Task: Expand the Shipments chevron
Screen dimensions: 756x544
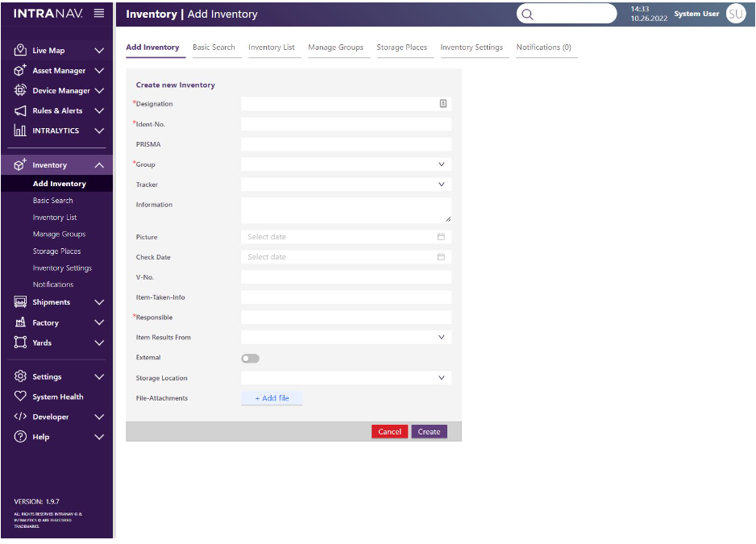Action: (99, 302)
